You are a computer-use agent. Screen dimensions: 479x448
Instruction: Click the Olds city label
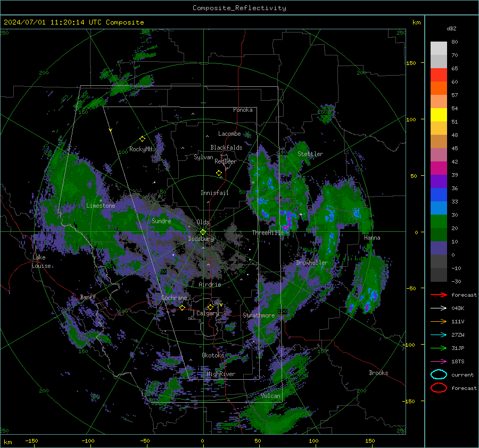[x=203, y=222]
